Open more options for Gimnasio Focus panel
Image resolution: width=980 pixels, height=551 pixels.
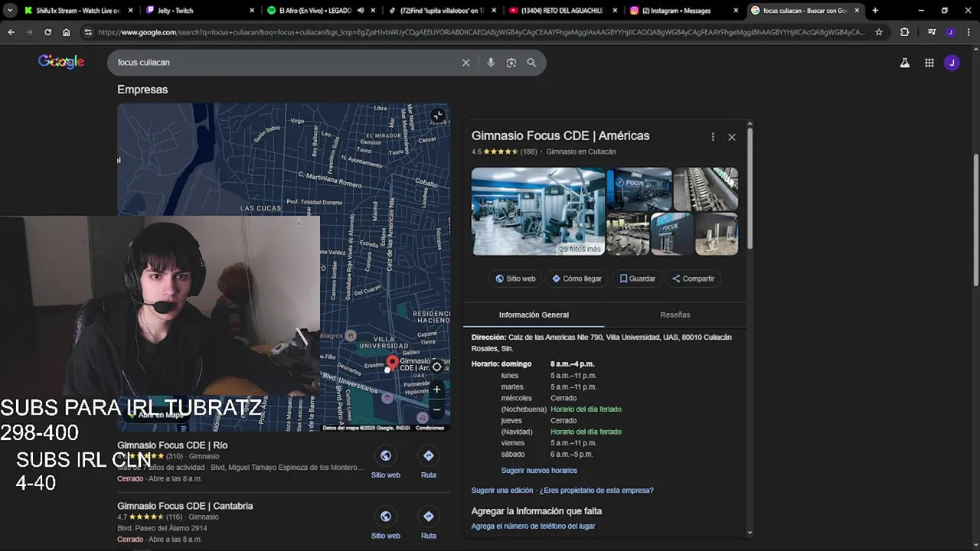tap(713, 137)
